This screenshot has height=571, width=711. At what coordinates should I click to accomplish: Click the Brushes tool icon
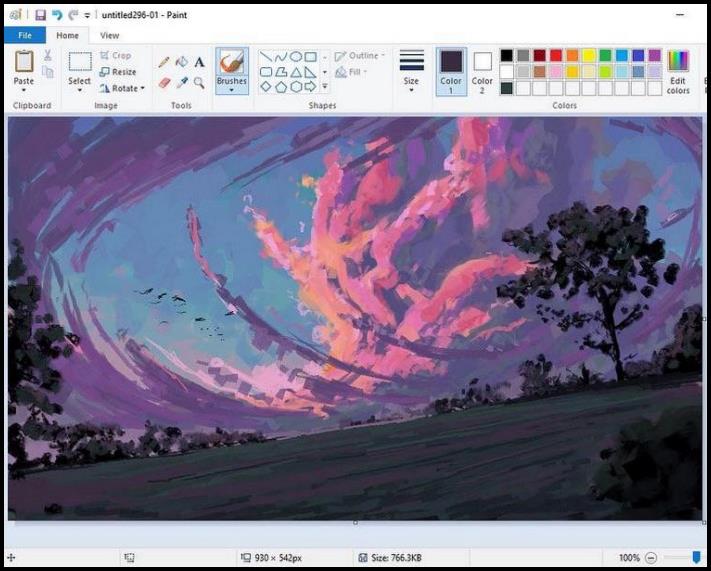pyautogui.click(x=232, y=62)
